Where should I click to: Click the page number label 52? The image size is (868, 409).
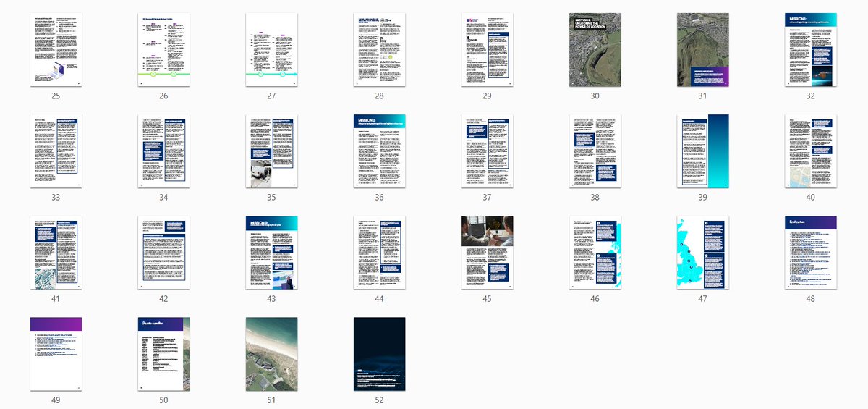(x=380, y=400)
